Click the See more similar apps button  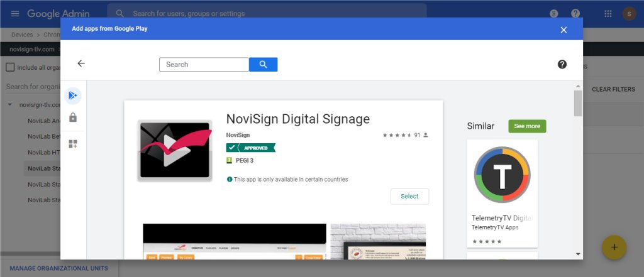coord(527,126)
